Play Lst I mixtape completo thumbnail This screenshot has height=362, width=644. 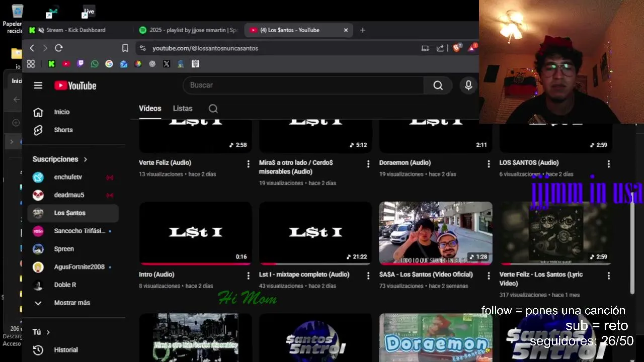[x=315, y=233]
